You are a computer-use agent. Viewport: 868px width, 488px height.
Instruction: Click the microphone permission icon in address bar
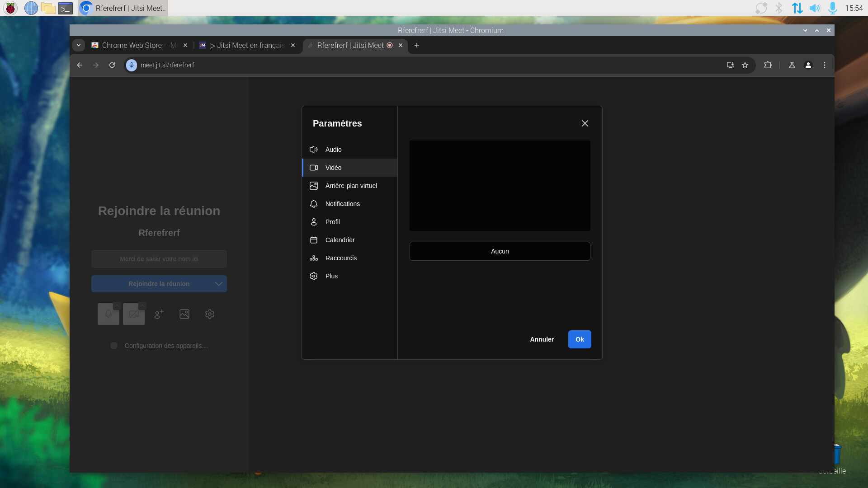coord(132,65)
